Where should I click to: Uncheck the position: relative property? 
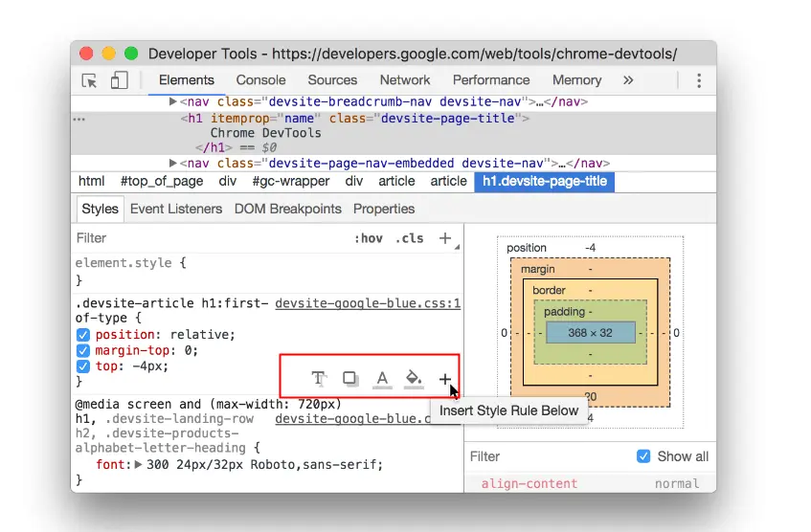pyautogui.click(x=82, y=335)
